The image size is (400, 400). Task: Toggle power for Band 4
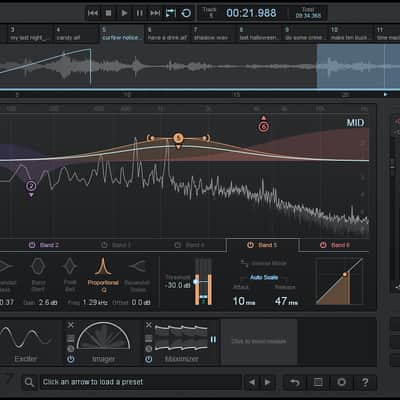178,245
